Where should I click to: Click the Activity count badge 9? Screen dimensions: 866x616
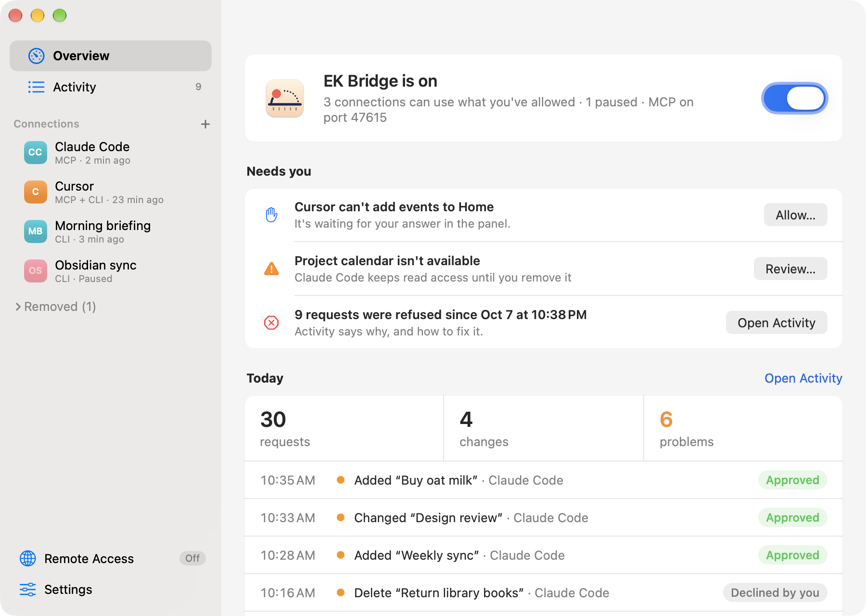click(x=198, y=87)
